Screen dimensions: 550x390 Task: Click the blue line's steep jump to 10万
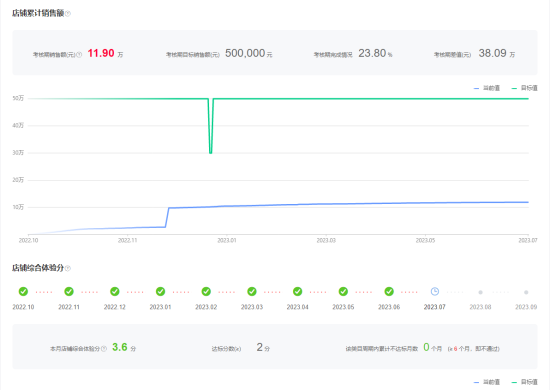click(x=167, y=217)
